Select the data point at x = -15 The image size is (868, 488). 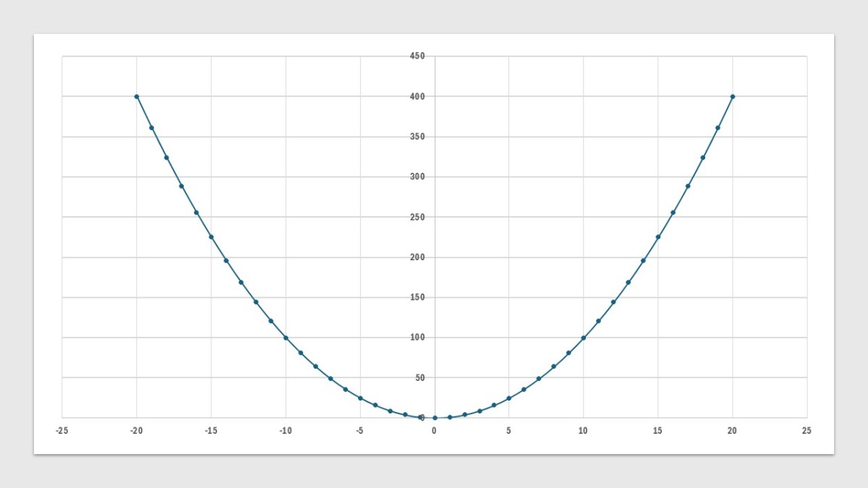pyautogui.click(x=210, y=236)
